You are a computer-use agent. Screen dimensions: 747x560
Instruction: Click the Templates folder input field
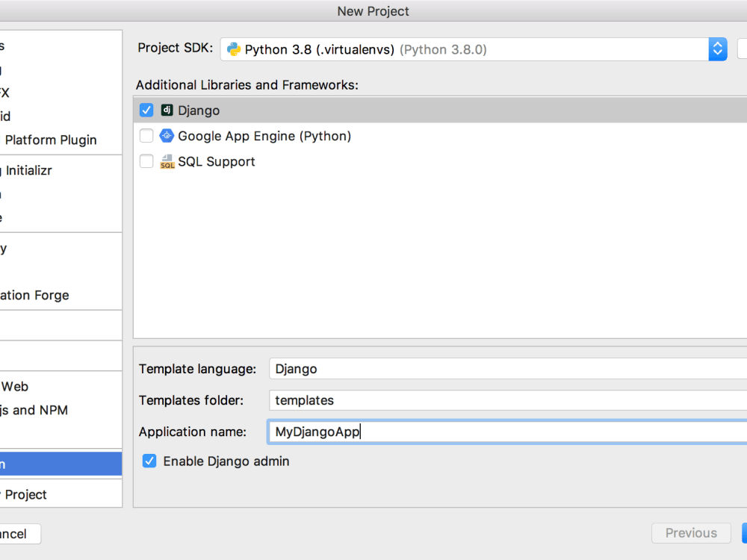point(508,400)
